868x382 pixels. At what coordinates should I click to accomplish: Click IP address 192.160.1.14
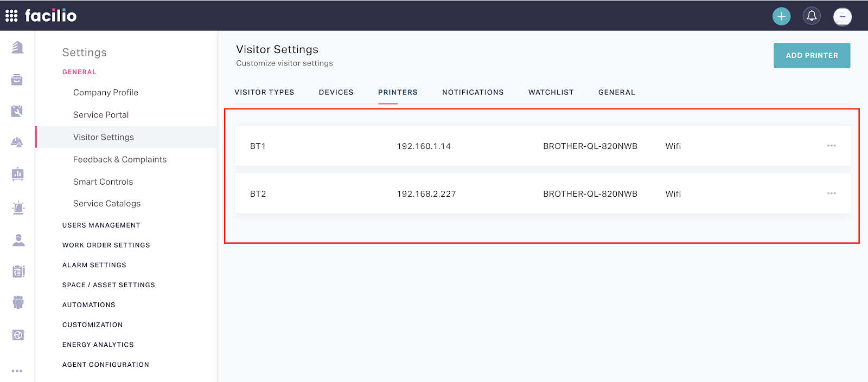click(x=424, y=146)
